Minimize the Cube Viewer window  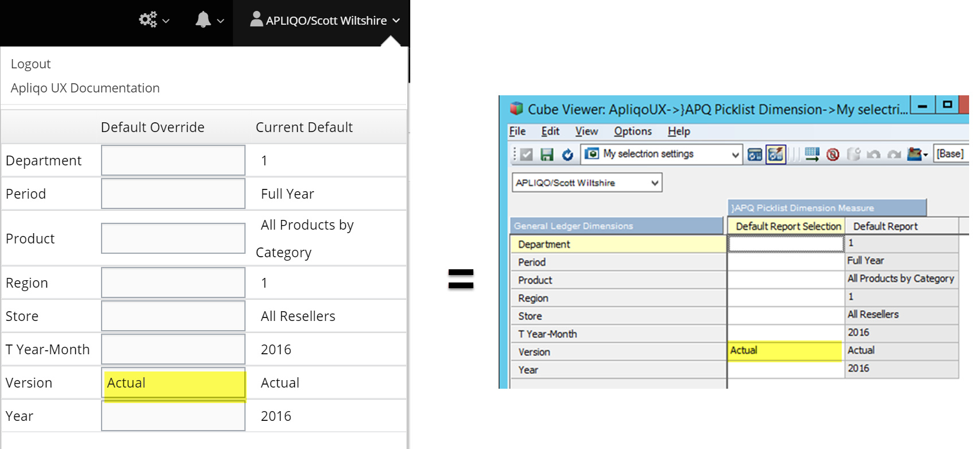[922, 106]
